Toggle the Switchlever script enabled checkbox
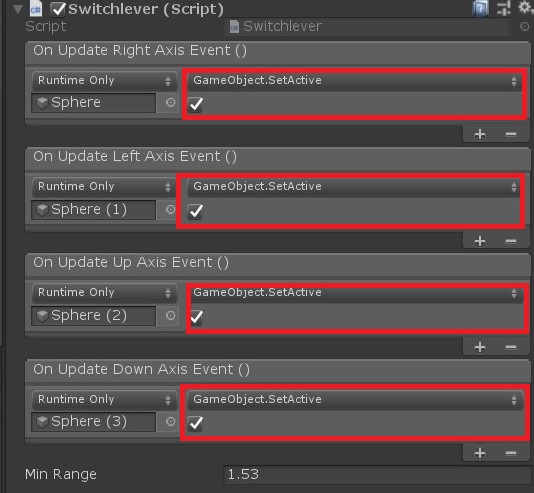This screenshot has width=534, height=493. (58, 9)
